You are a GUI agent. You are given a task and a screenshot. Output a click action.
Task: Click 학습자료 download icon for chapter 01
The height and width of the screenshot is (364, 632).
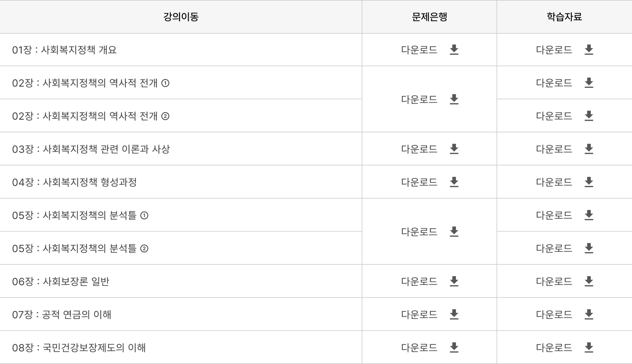[x=589, y=50]
